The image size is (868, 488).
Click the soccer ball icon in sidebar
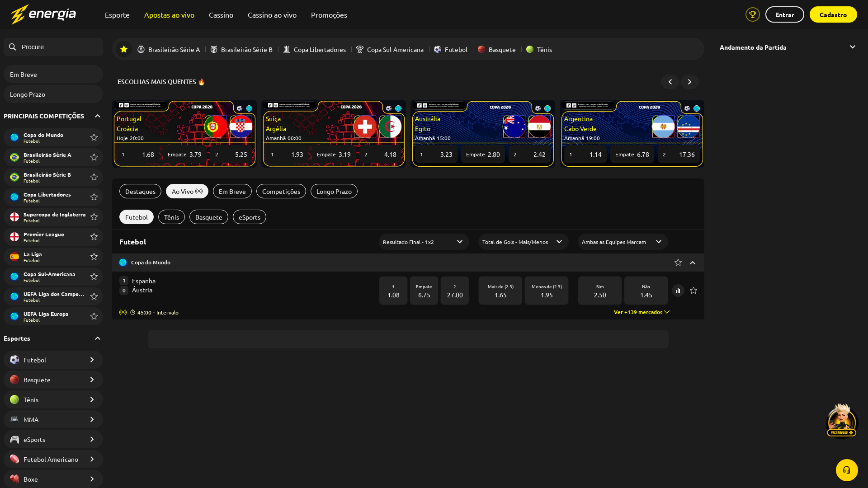click(14, 360)
